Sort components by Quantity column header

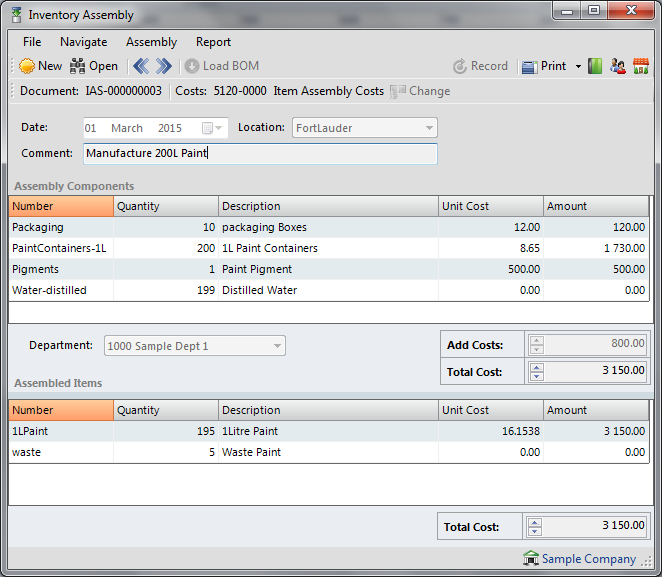[x=165, y=206]
